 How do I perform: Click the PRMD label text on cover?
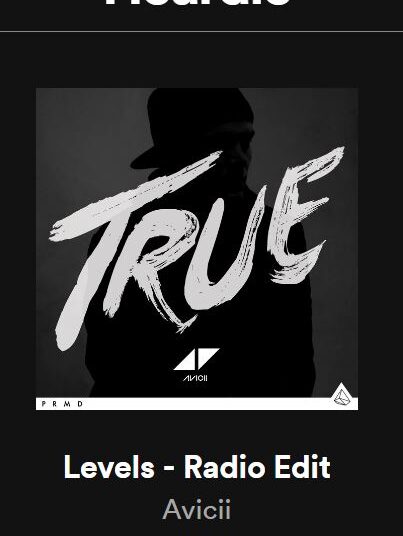(62, 404)
